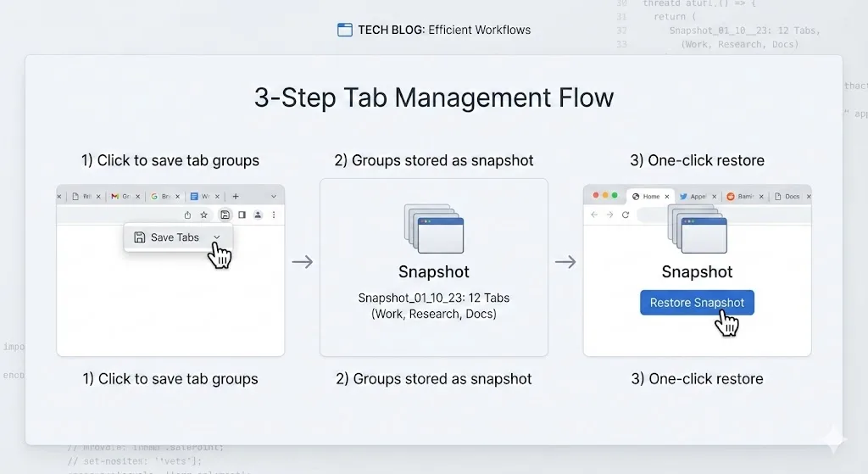Click the green macOS fullscreen dot
Viewport: 868px width, 474px height.
(x=615, y=196)
